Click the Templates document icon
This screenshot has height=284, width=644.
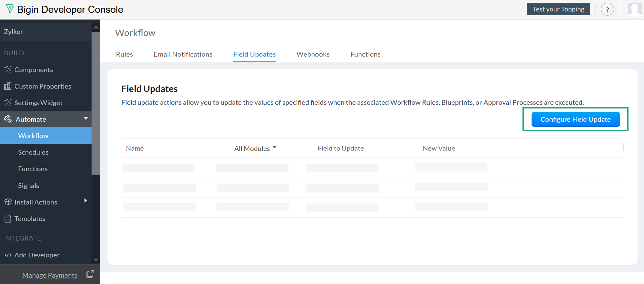point(8,219)
